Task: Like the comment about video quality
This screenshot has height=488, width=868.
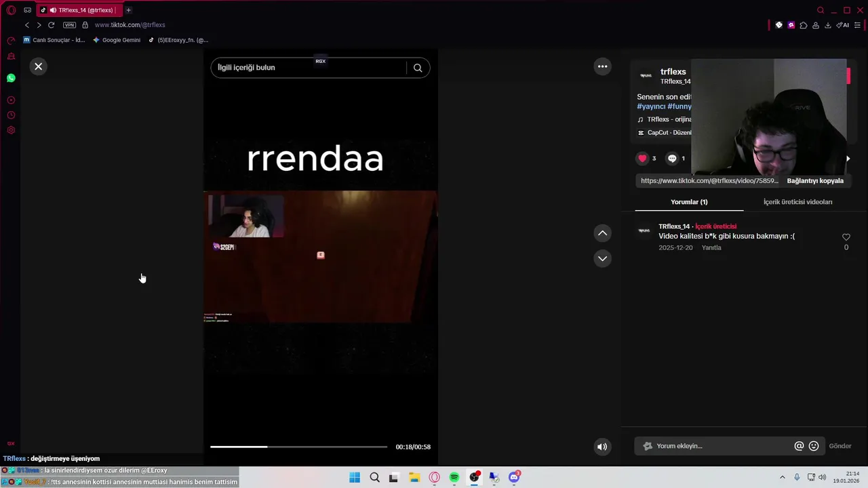Action: click(846, 237)
